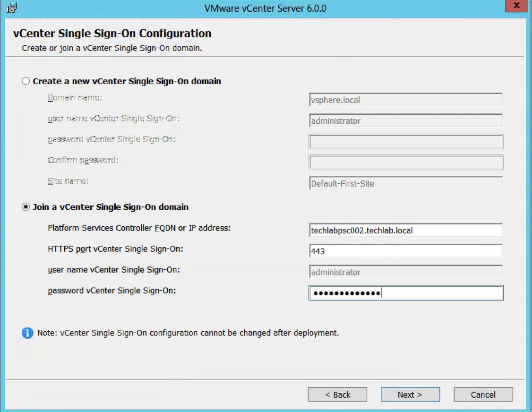Click the 'Platform Services Controller FQDN or IP address' label

coord(139,228)
